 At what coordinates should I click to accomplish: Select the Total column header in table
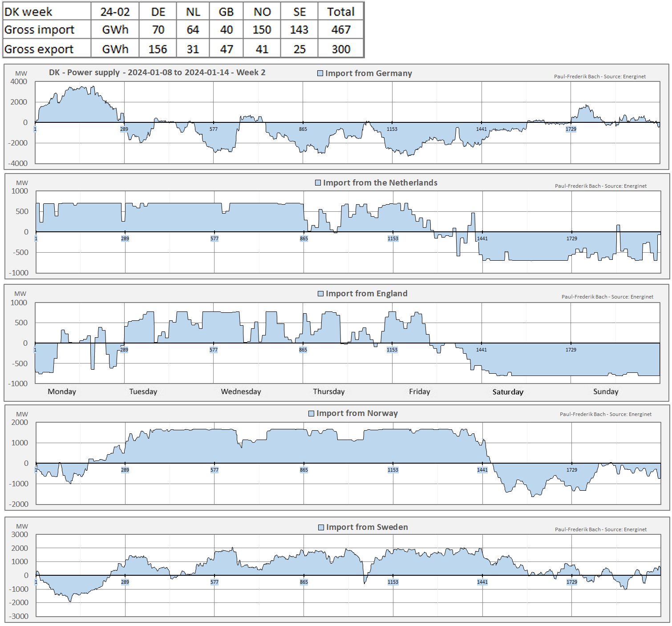340,12
